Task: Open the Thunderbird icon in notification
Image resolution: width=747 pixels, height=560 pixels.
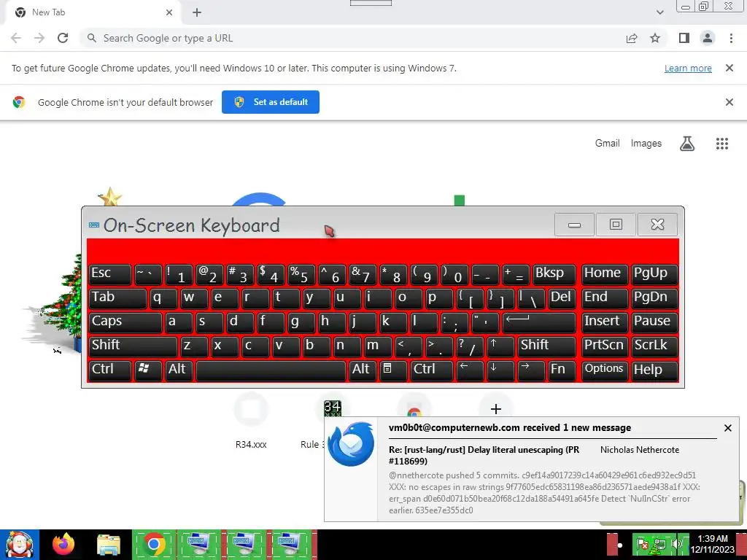Action: (x=351, y=443)
